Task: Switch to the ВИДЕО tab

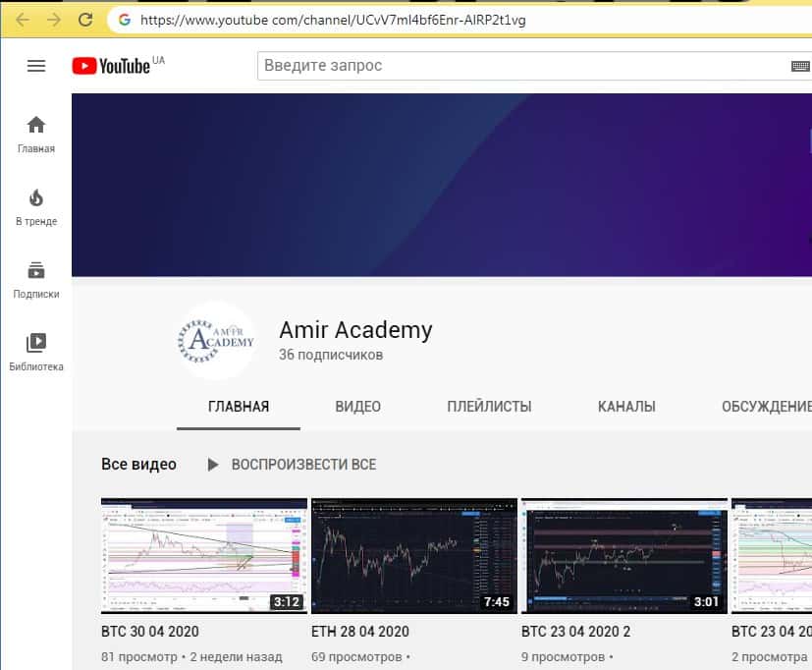Action: (357, 407)
